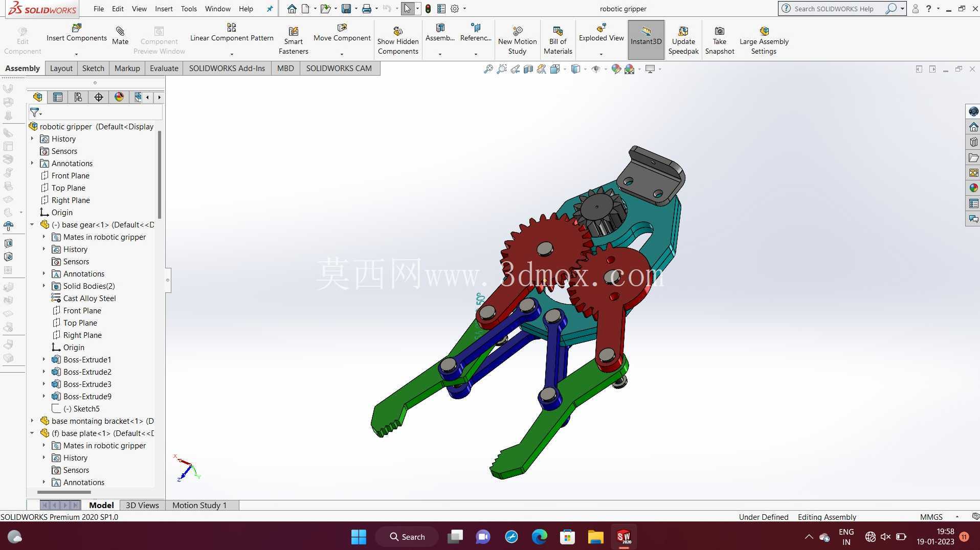Collapse the base gear<1> component
The width and height of the screenshot is (980, 550).
coord(32,224)
